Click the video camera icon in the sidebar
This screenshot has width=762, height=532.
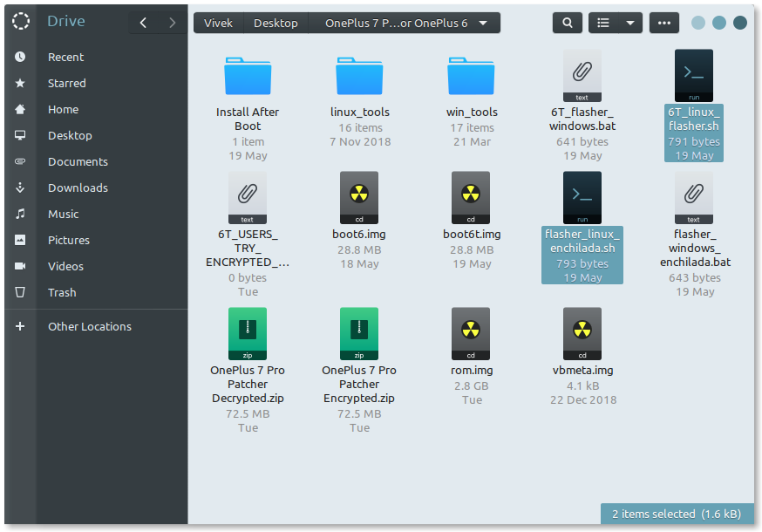click(x=20, y=266)
